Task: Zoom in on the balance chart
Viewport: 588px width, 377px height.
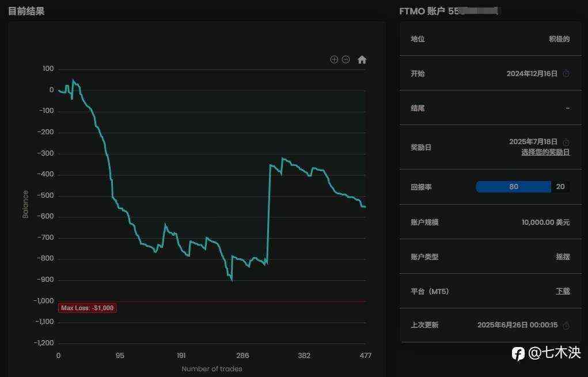Action: pos(334,59)
